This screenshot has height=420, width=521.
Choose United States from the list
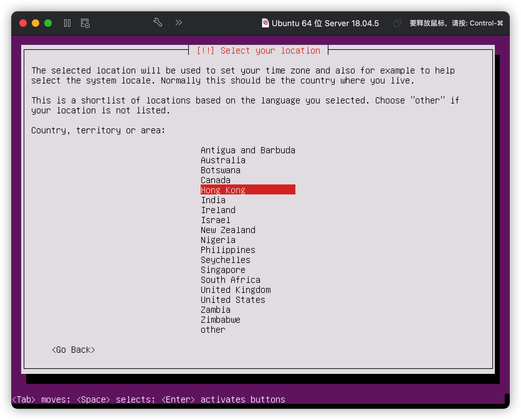[x=248, y=300]
